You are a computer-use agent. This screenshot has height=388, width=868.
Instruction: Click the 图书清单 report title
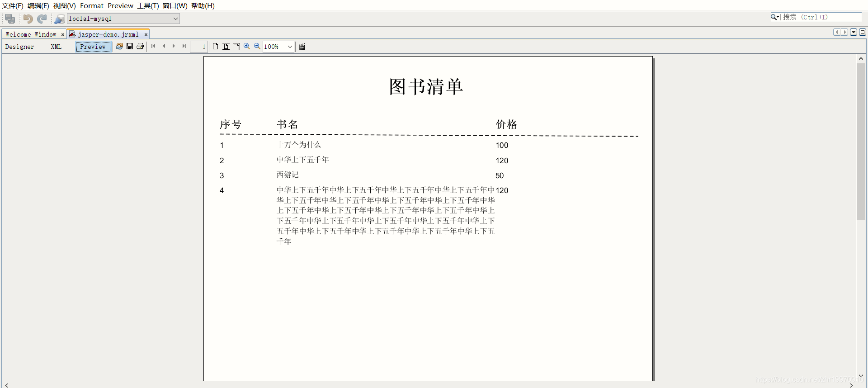pyautogui.click(x=426, y=86)
